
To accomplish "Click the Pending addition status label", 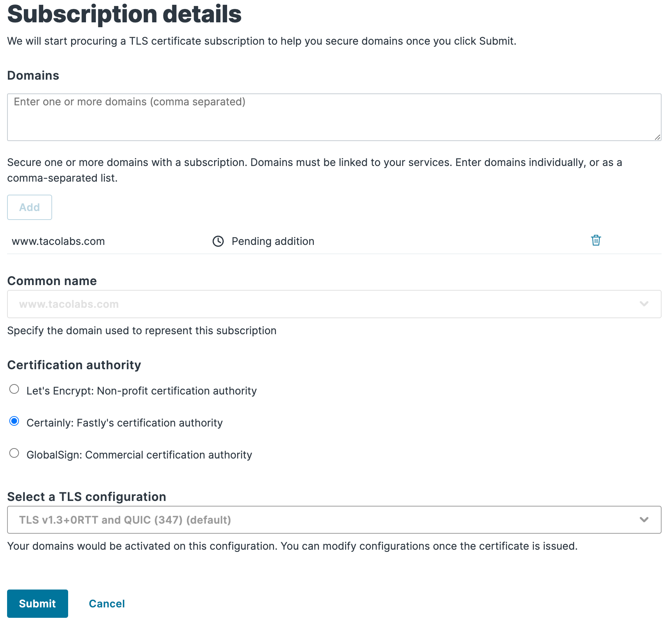I will point(272,241).
